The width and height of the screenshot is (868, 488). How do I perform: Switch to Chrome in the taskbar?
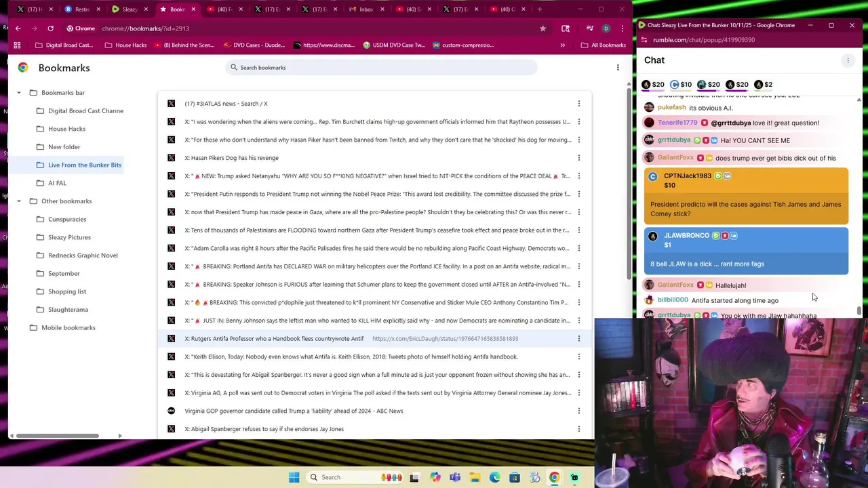(x=555, y=477)
